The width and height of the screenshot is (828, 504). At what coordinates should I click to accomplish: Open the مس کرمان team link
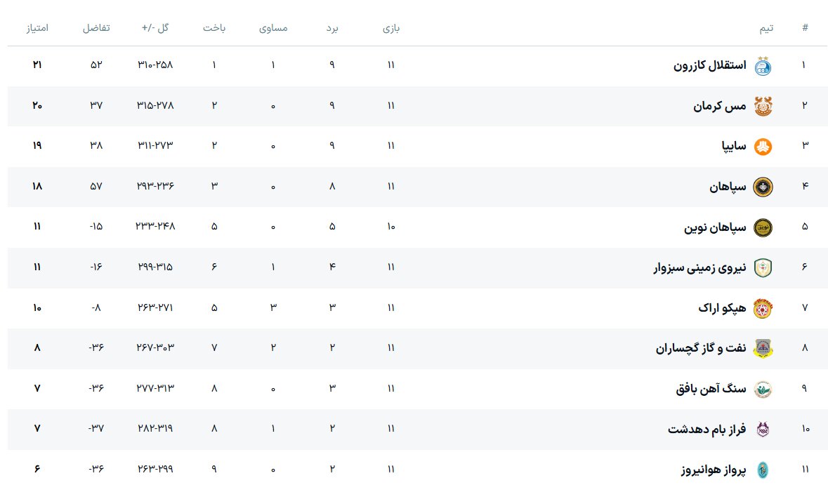coord(720,106)
